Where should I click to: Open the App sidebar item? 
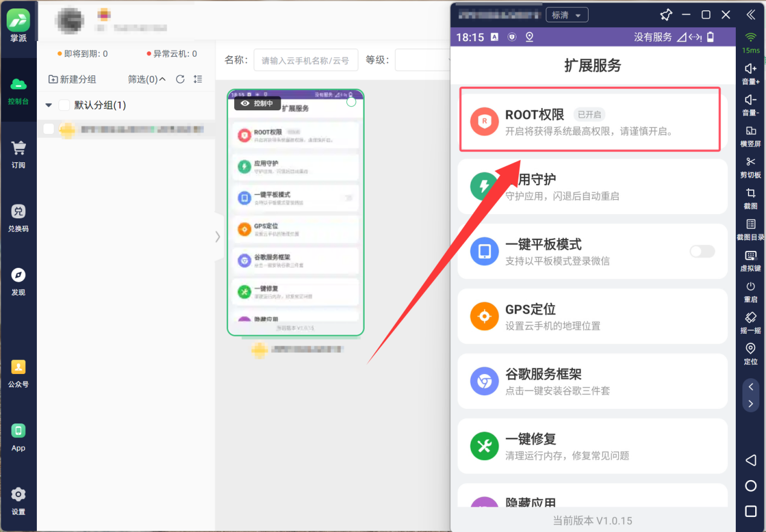pos(18,437)
